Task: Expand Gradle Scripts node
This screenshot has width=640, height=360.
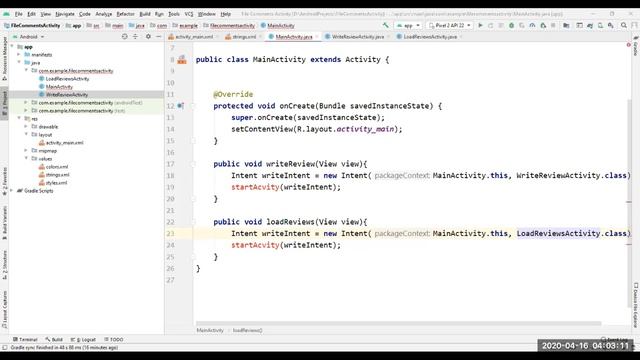Action: (12, 191)
